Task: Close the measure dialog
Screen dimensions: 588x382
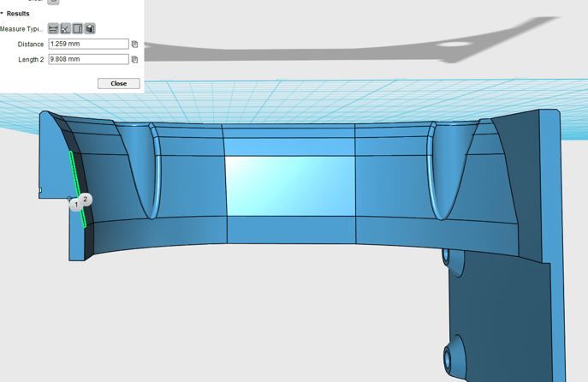Action: pyautogui.click(x=118, y=83)
